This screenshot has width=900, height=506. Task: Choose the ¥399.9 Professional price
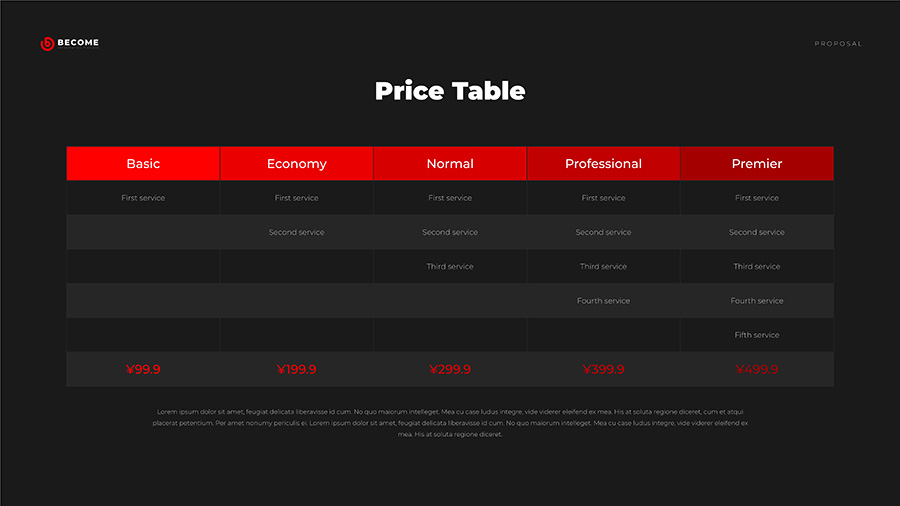603,369
